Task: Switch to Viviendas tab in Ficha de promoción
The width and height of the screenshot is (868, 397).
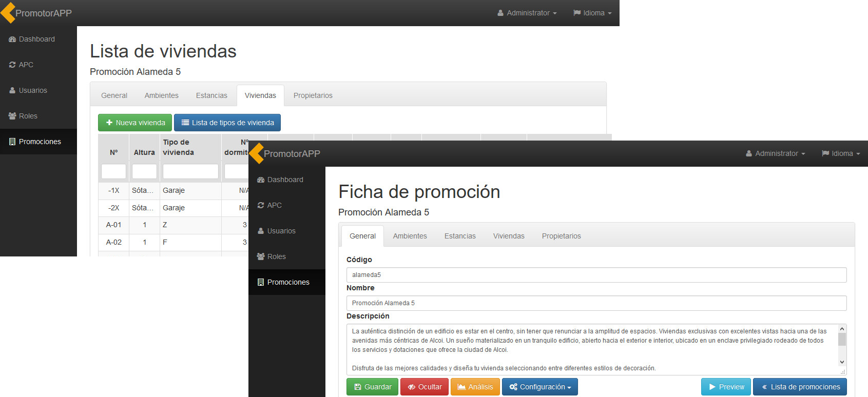Action: pyautogui.click(x=509, y=236)
